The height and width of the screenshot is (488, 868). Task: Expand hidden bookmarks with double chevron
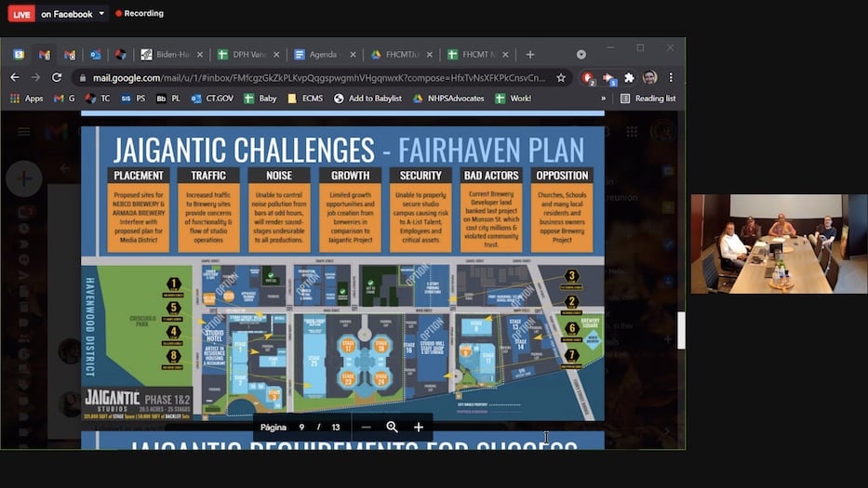603,99
